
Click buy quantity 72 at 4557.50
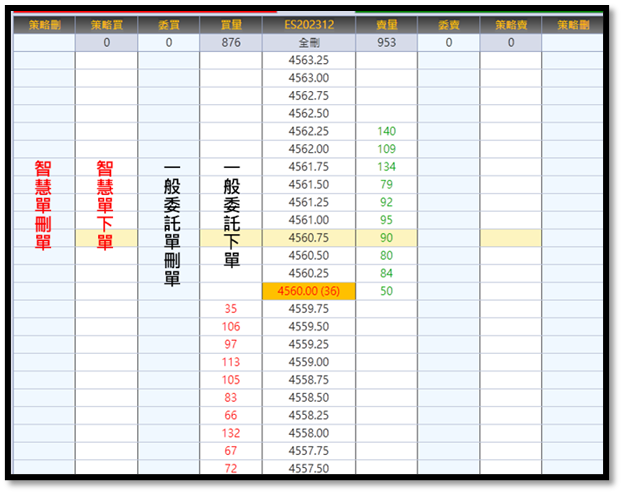(231, 468)
